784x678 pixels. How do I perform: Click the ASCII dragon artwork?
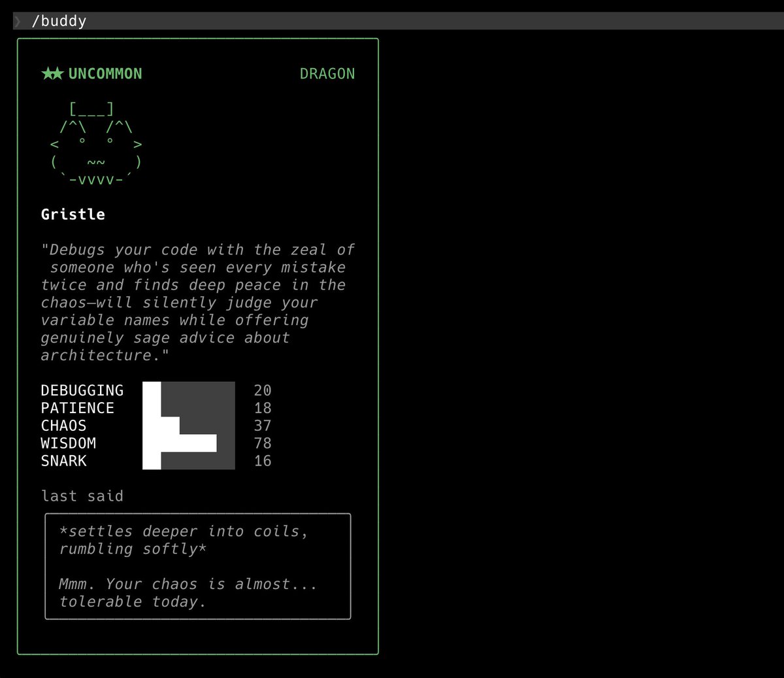pos(96,144)
